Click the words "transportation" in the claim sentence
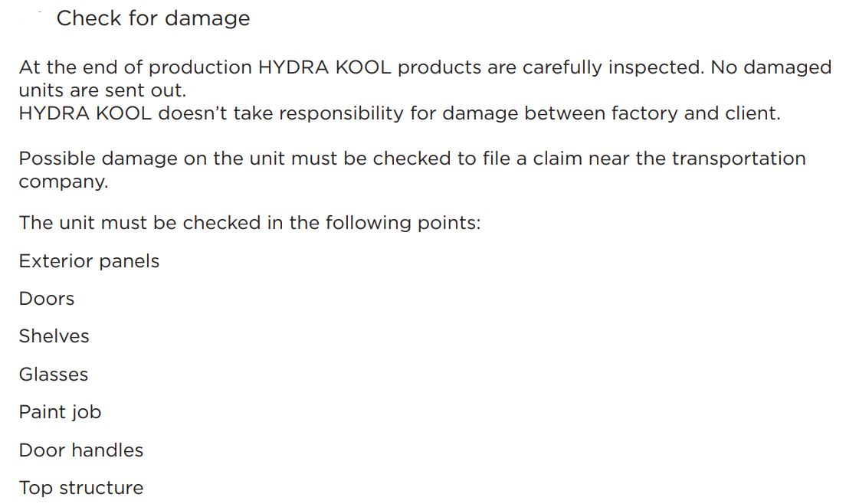This screenshot has height=504, width=859. coord(739,159)
